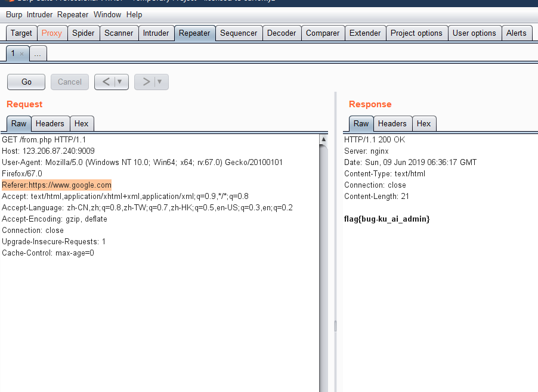Open the Burp menu

click(x=14, y=14)
